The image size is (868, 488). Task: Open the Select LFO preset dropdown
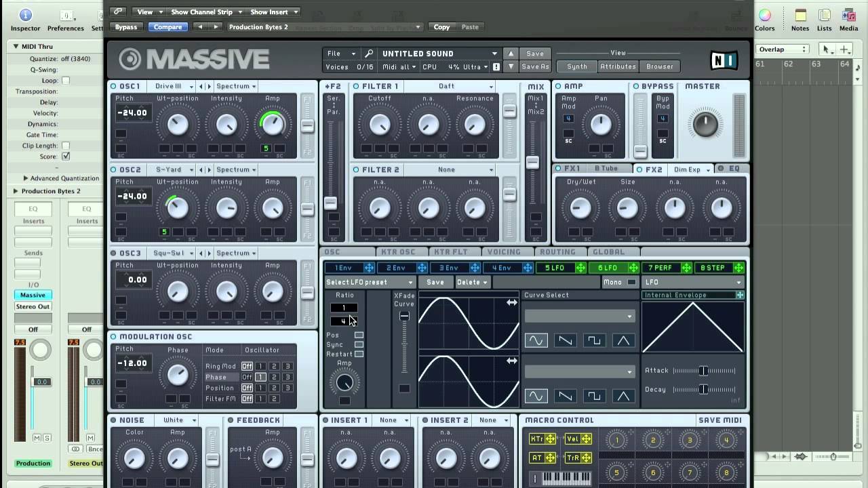[x=370, y=282]
